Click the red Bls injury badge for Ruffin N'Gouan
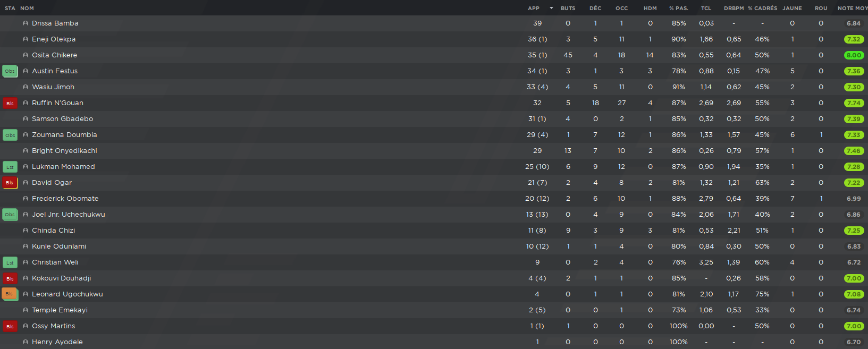This screenshot has width=868, height=349. coord(10,103)
